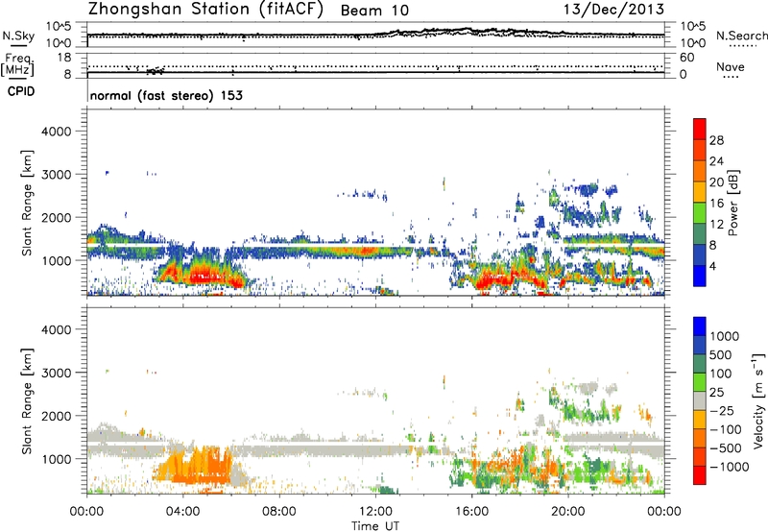
Task: Click the velocity panel "Slant Range [km]" label
Action: tap(27, 401)
